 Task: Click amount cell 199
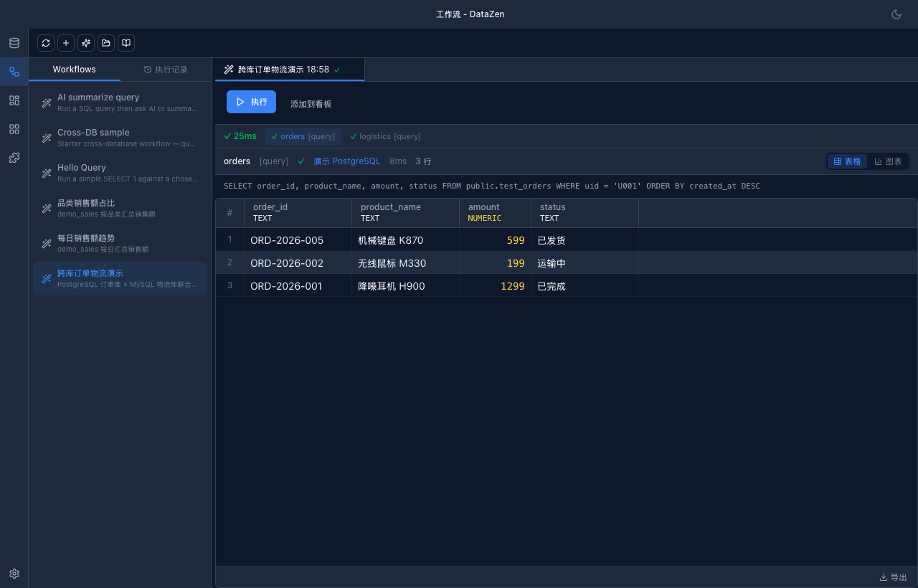[495, 263]
